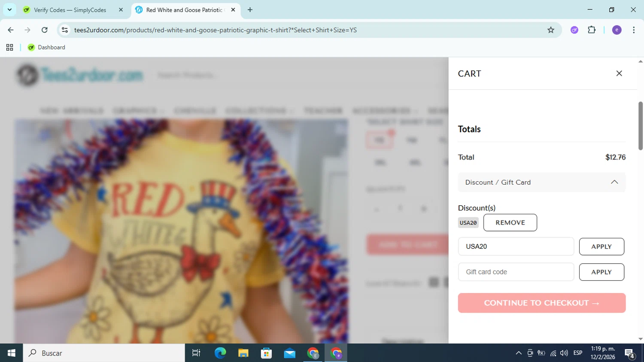Viewport: 644px width, 362px height.
Task: Click the Buscar taskbar search box
Action: pyautogui.click(x=104, y=353)
